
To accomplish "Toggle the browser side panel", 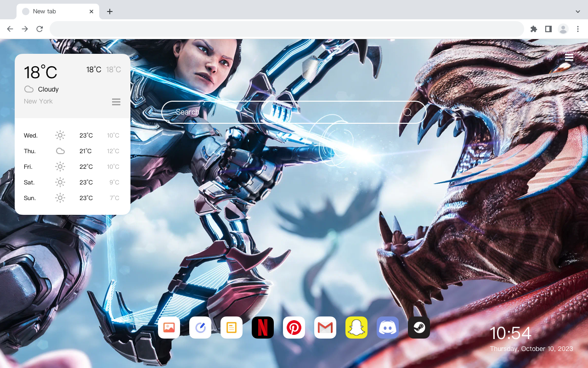I will (548, 29).
